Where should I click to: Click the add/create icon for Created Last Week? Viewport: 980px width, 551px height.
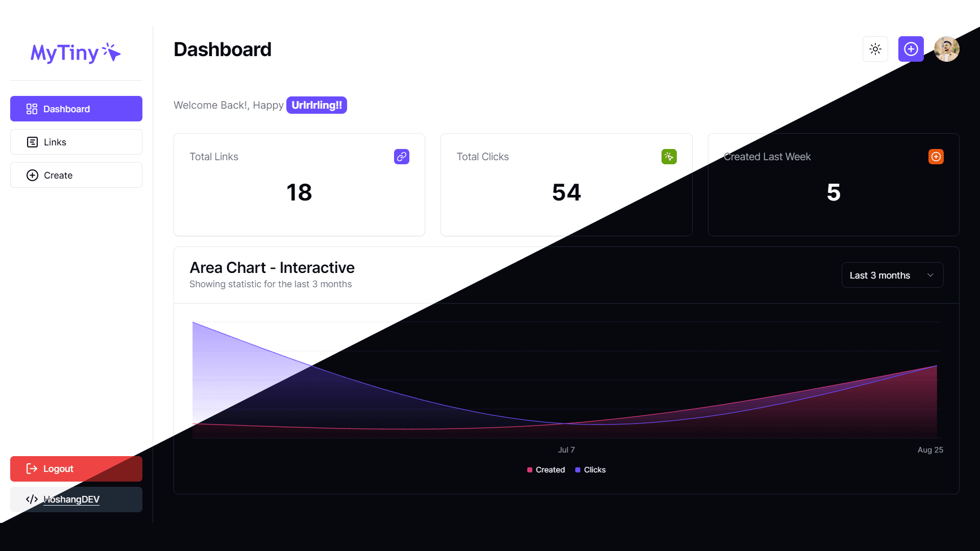pyautogui.click(x=936, y=157)
